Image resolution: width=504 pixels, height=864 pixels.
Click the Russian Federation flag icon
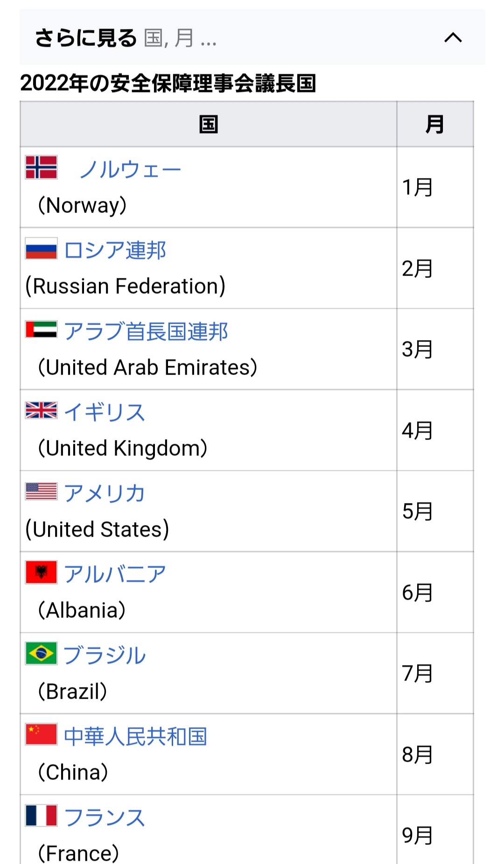tap(42, 248)
